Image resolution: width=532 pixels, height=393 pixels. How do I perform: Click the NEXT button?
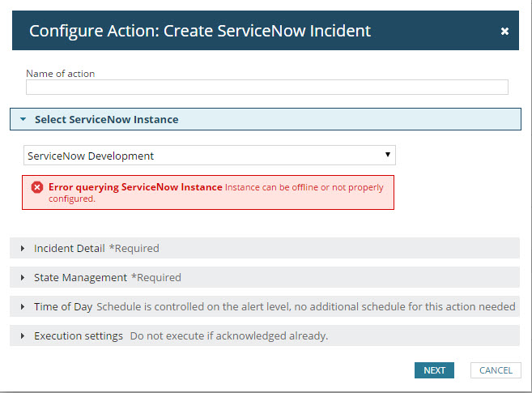[434, 370]
